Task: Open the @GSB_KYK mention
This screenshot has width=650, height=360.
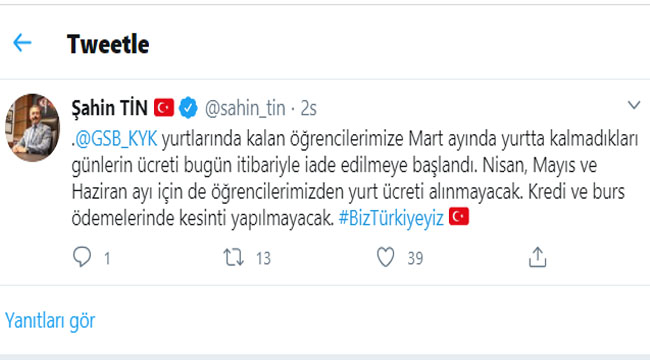Action: click(116, 139)
